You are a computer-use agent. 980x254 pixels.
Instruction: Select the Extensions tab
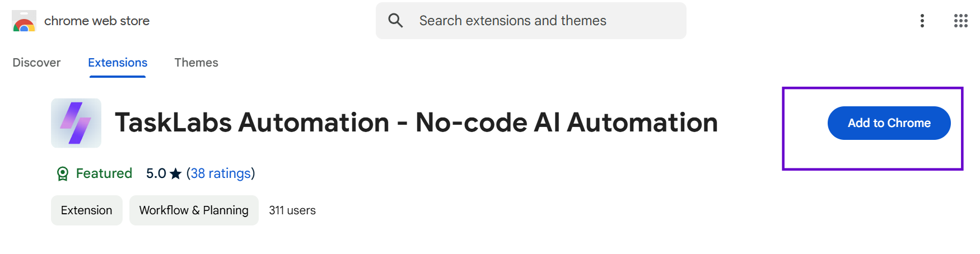pyautogui.click(x=118, y=63)
